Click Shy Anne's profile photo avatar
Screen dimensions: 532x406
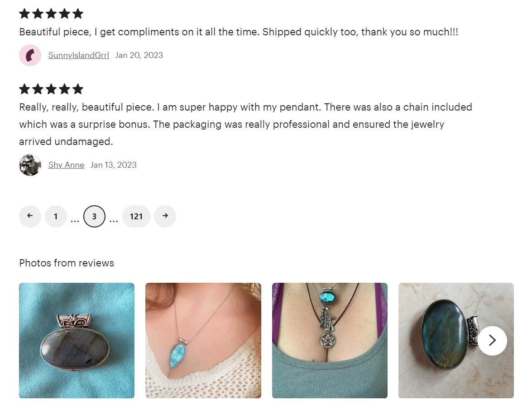30,165
